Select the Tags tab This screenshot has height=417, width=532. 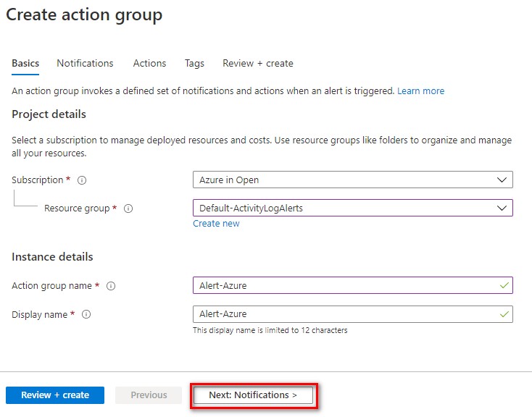[194, 64]
